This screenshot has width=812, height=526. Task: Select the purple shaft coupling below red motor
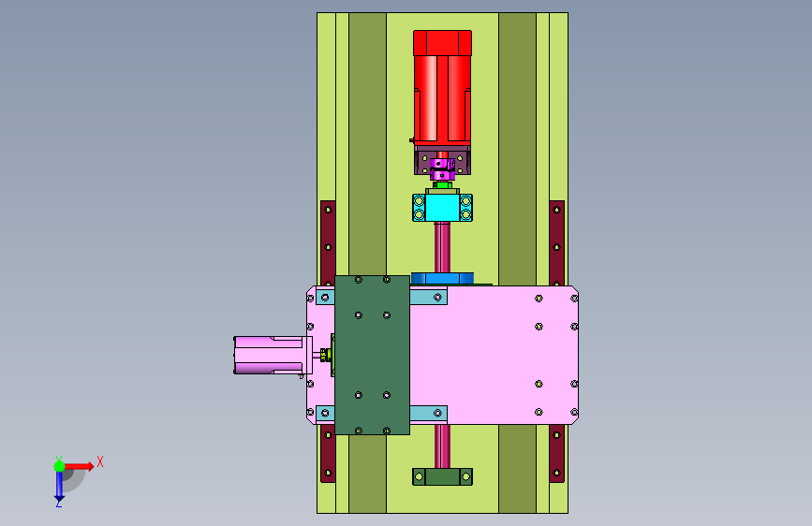[442, 169]
